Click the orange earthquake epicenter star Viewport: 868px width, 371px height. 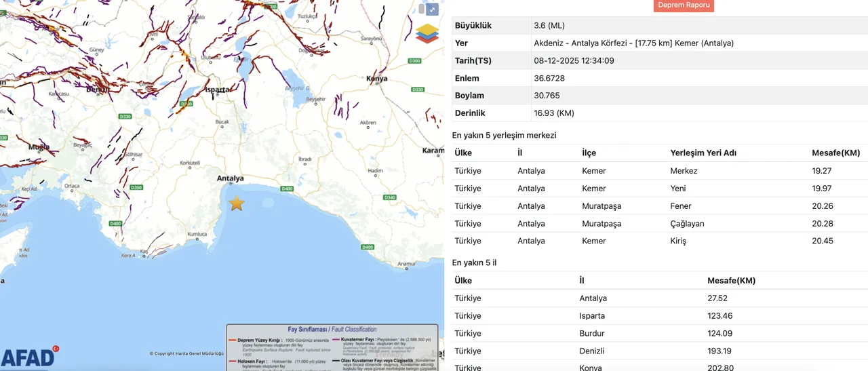point(236,203)
